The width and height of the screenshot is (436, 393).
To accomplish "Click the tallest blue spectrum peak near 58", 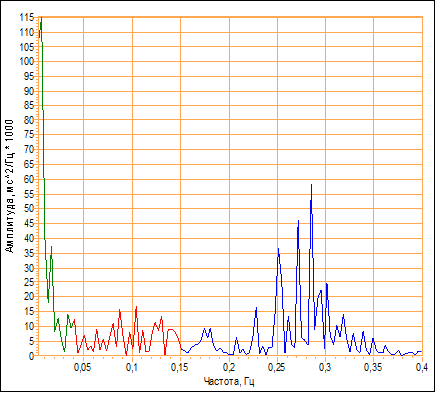I will tap(311, 185).
